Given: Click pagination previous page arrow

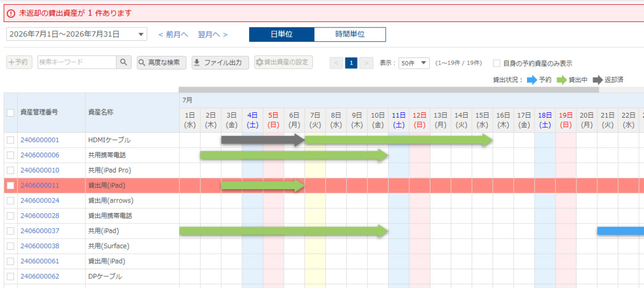Looking at the screenshot, I should click(x=336, y=63).
